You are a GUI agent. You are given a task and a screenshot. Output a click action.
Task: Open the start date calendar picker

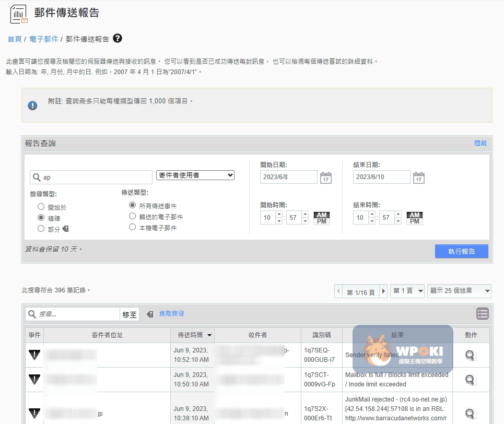325,178
